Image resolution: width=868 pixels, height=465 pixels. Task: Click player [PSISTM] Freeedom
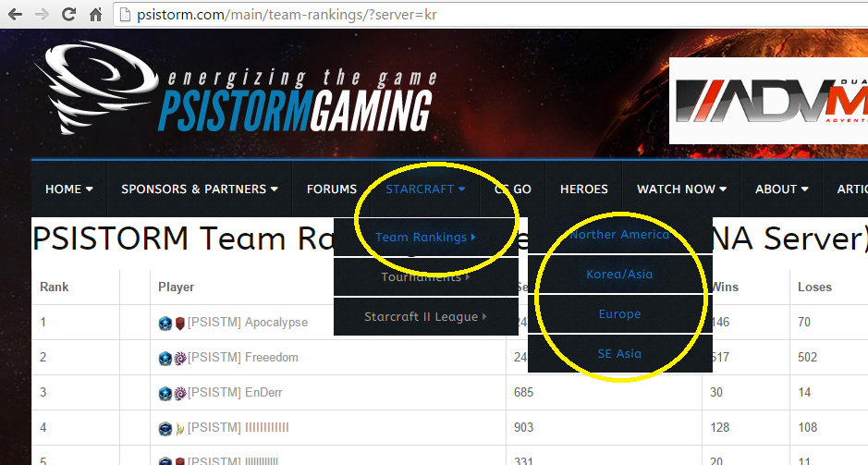243,357
